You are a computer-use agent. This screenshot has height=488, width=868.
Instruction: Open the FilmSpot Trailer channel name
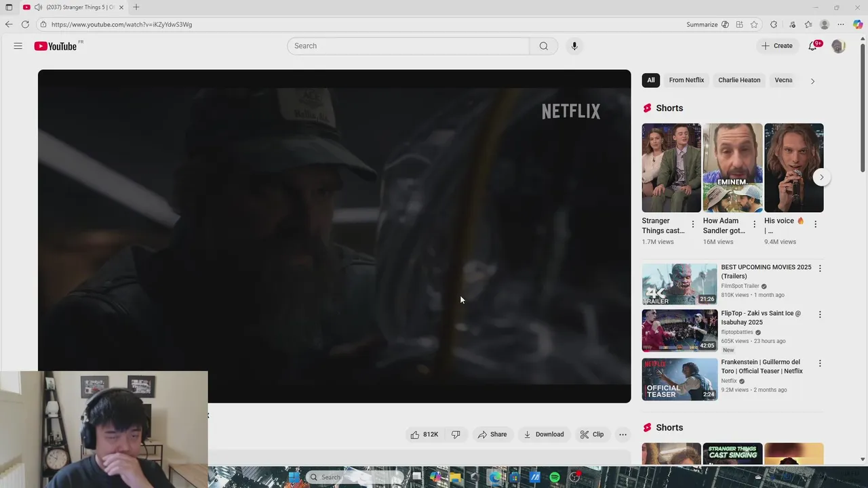tap(740, 286)
